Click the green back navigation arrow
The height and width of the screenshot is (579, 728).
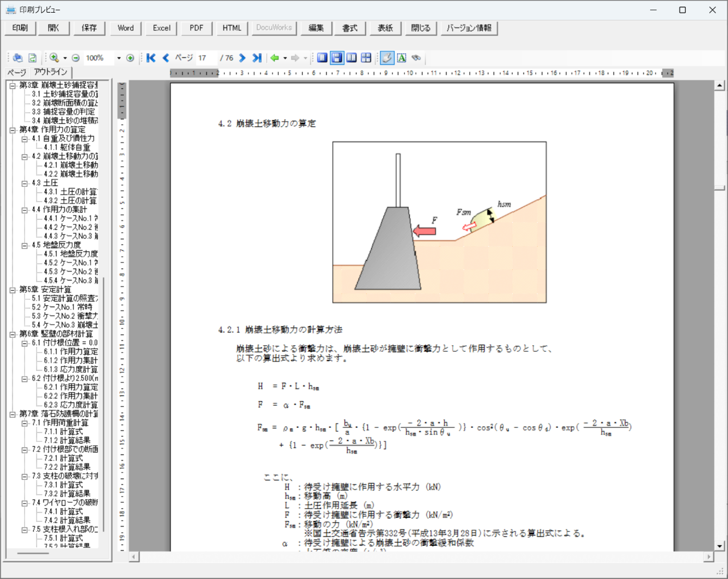point(275,58)
